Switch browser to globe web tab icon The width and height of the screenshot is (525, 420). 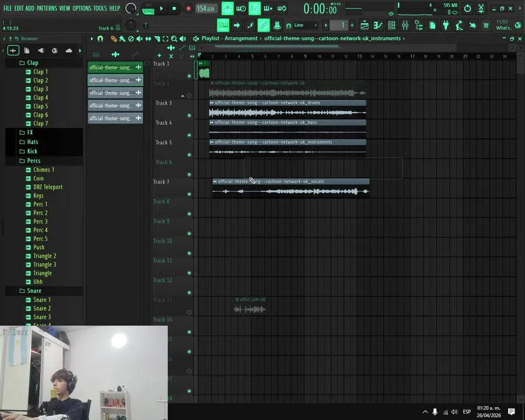55,51
